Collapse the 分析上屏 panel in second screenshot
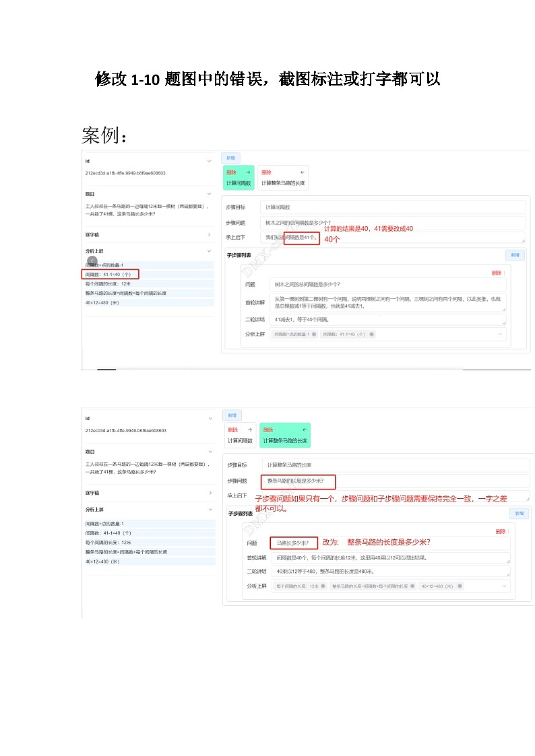 pos(210,510)
